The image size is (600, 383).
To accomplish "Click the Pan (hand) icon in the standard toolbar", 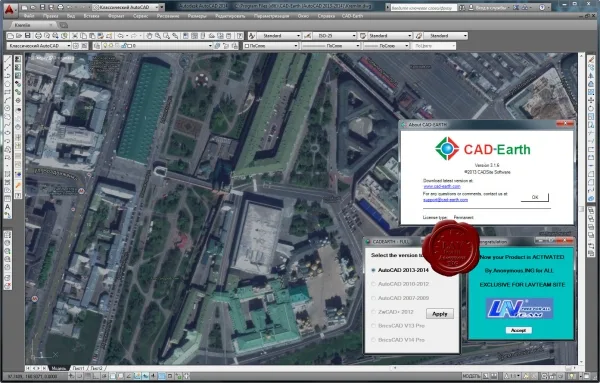I will tap(149, 36).
